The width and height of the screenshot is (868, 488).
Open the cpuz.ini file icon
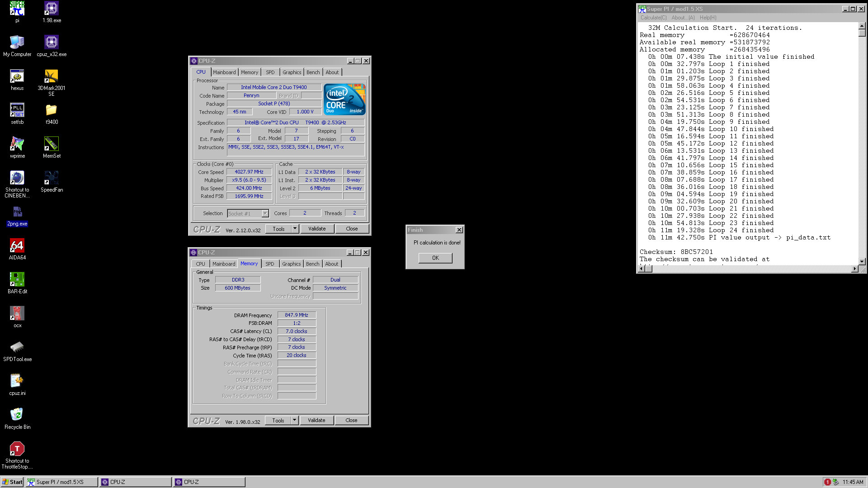[17, 385]
